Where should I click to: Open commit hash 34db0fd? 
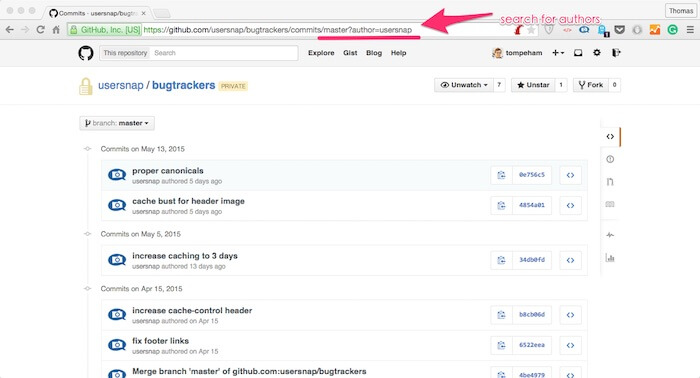point(532,260)
